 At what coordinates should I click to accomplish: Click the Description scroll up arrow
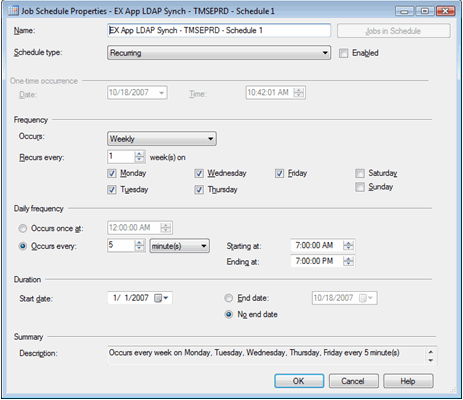pyautogui.click(x=431, y=352)
